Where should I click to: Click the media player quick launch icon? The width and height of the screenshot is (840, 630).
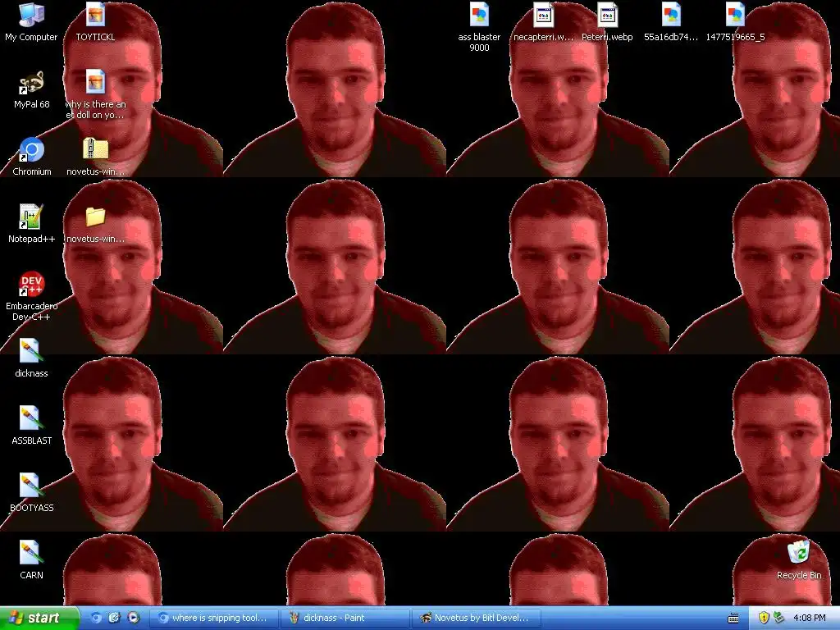tap(133, 618)
